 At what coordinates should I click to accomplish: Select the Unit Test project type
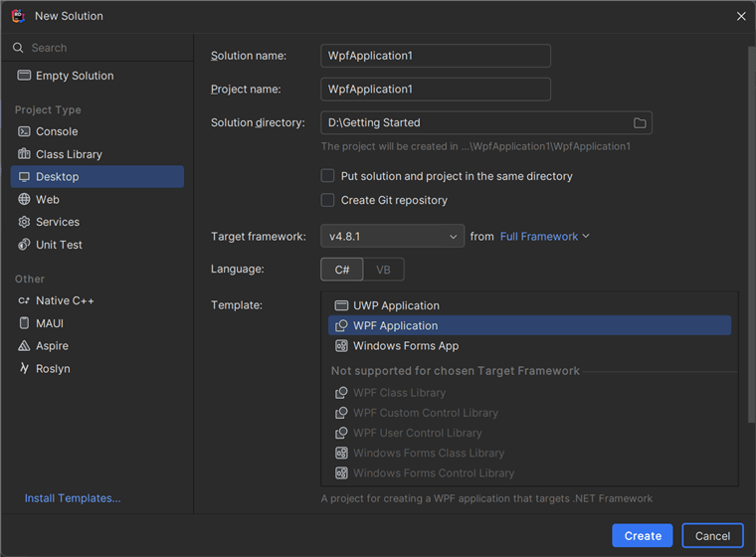tap(59, 245)
